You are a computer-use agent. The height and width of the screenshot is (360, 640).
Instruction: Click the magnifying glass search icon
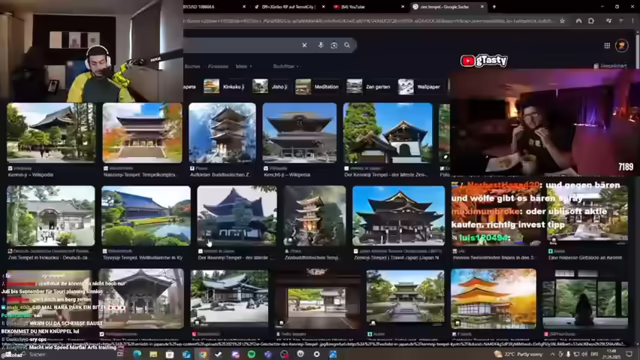click(x=347, y=45)
